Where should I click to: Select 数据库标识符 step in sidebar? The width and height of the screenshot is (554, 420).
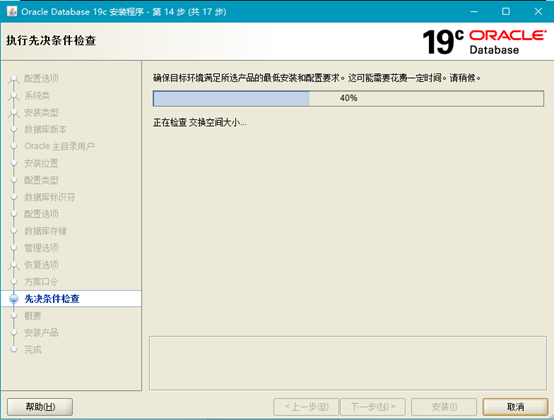[x=50, y=197]
